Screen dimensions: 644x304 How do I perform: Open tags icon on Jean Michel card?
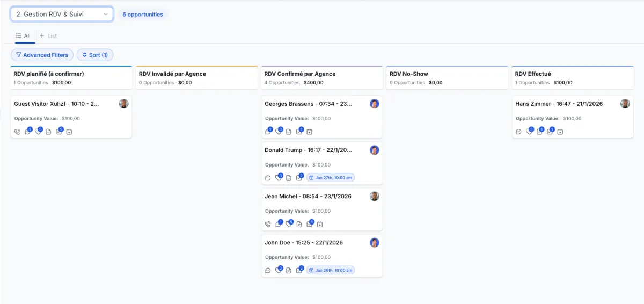(289, 224)
